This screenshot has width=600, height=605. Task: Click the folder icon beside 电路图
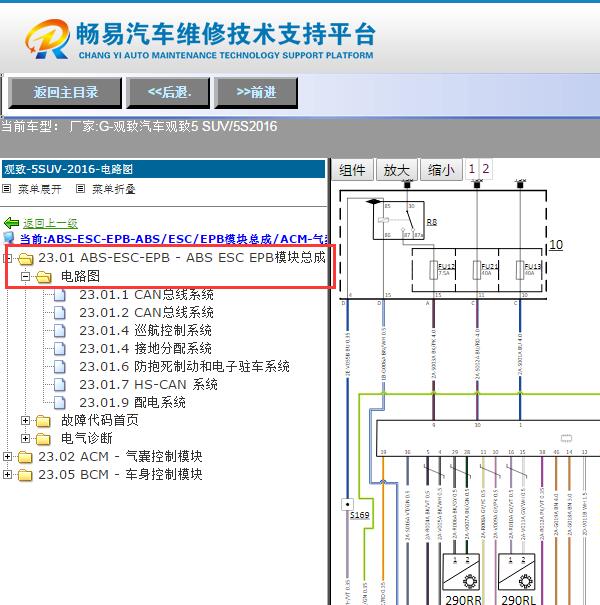(44, 277)
